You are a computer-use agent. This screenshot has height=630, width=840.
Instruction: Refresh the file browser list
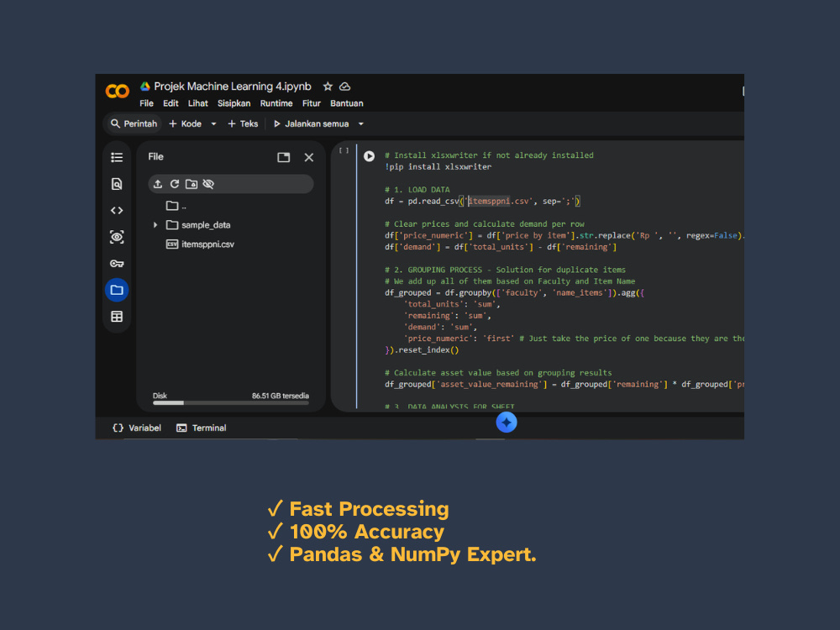tap(175, 184)
